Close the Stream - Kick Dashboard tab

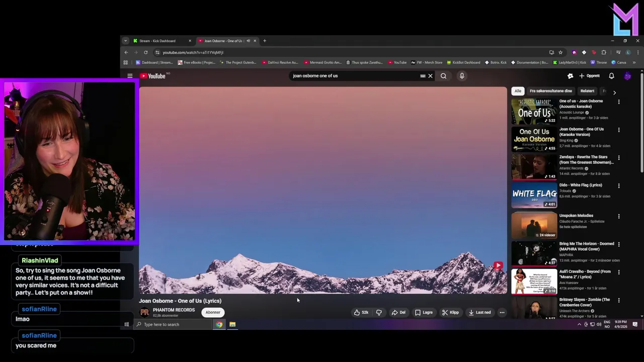[190, 41]
